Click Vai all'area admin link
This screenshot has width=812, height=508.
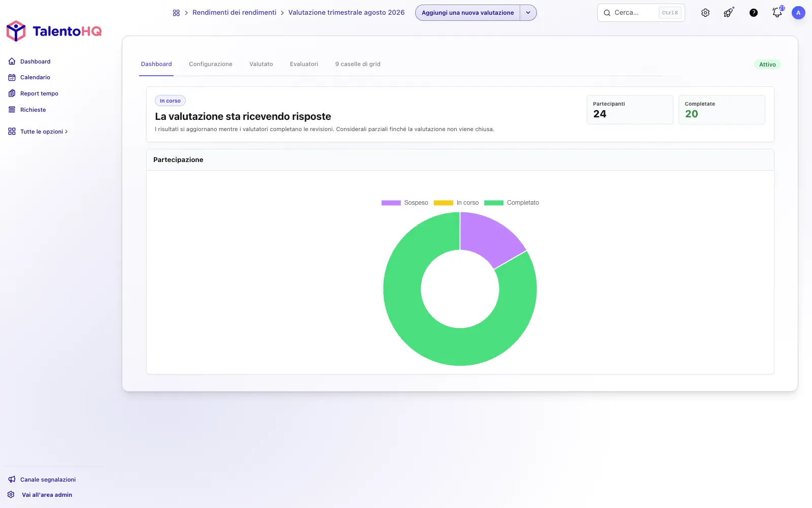(x=47, y=495)
